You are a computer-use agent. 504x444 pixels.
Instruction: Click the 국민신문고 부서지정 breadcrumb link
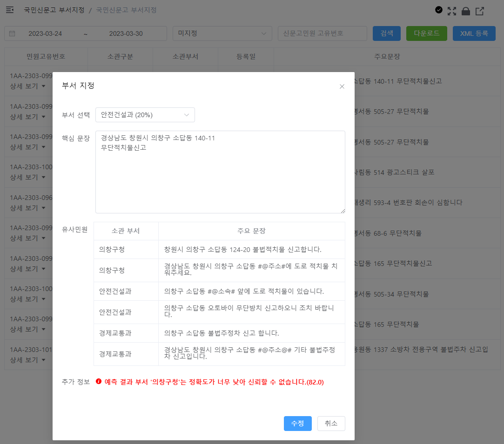(54, 10)
